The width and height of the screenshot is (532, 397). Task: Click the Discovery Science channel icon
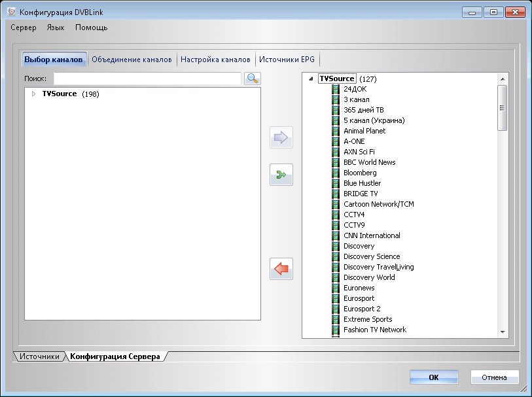(x=336, y=256)
